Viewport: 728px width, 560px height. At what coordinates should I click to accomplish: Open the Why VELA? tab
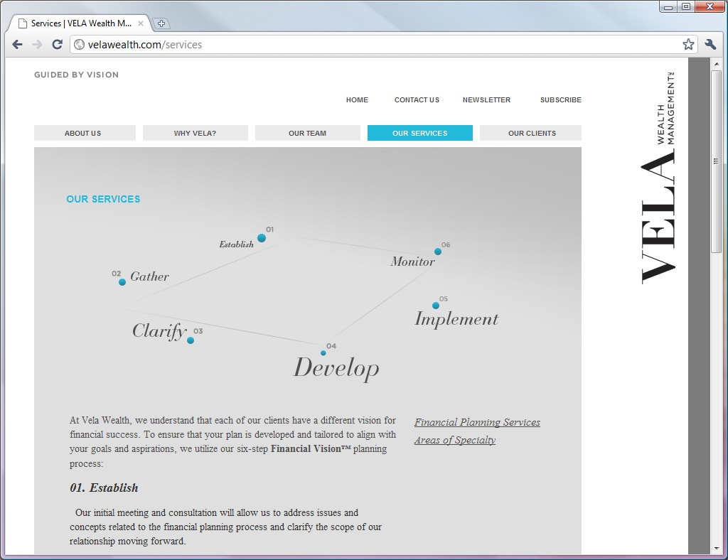(196, 133)
